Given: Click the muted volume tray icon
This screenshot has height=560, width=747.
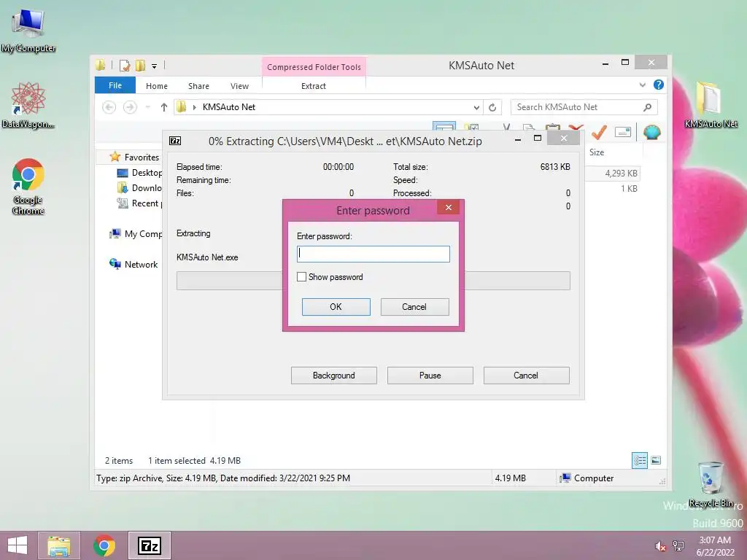Looking at the screenshot, I should point(661,546).
